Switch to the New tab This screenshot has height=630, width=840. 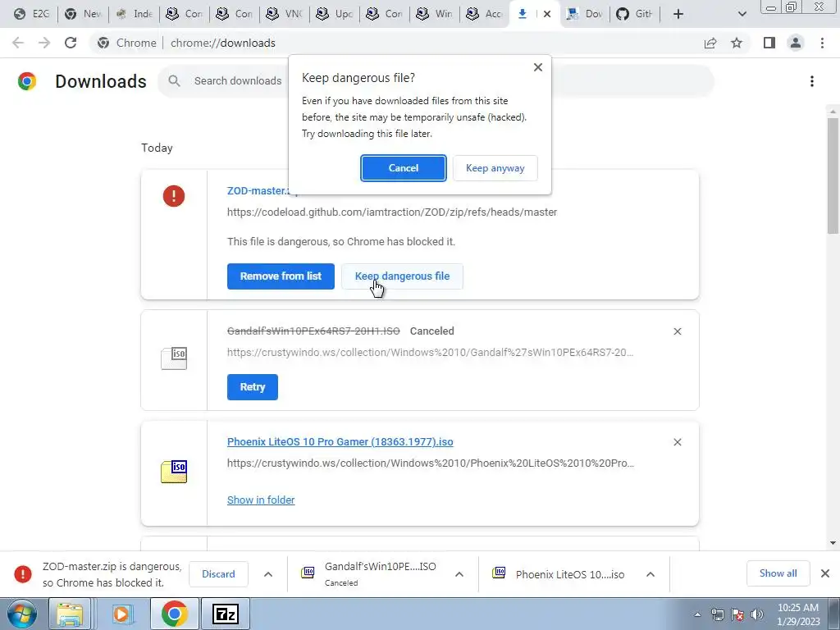pyautogui.click(x=84, y=14)
